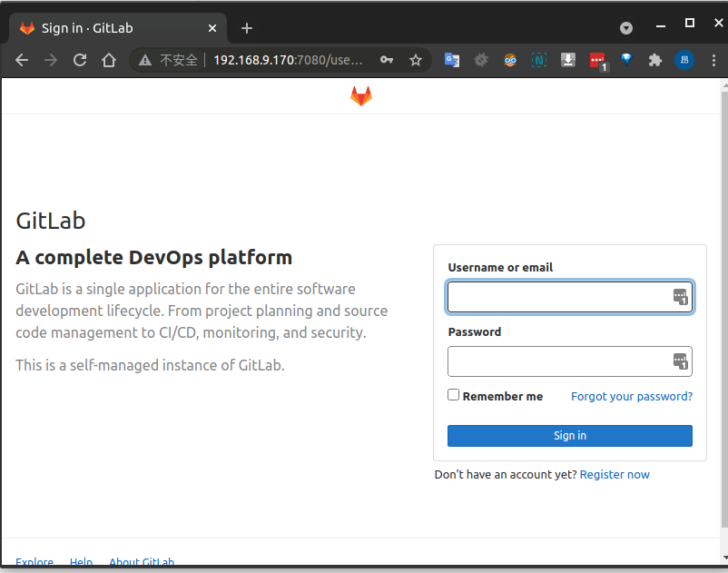Open the Extensions puzzle piece menu
The image size is (728, 573).
pos(655,60)
